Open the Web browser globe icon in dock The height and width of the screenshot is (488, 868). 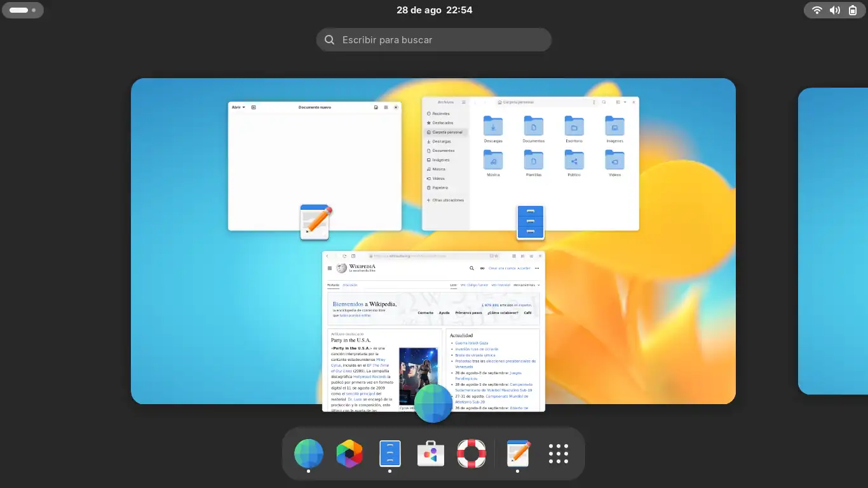coord(309,454)
